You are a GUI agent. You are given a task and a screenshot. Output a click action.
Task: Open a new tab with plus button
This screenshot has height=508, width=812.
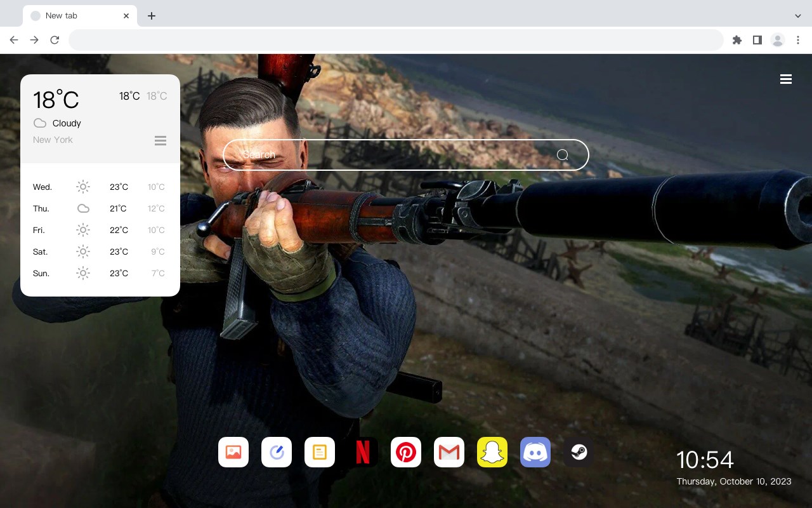tap(151, 16)
